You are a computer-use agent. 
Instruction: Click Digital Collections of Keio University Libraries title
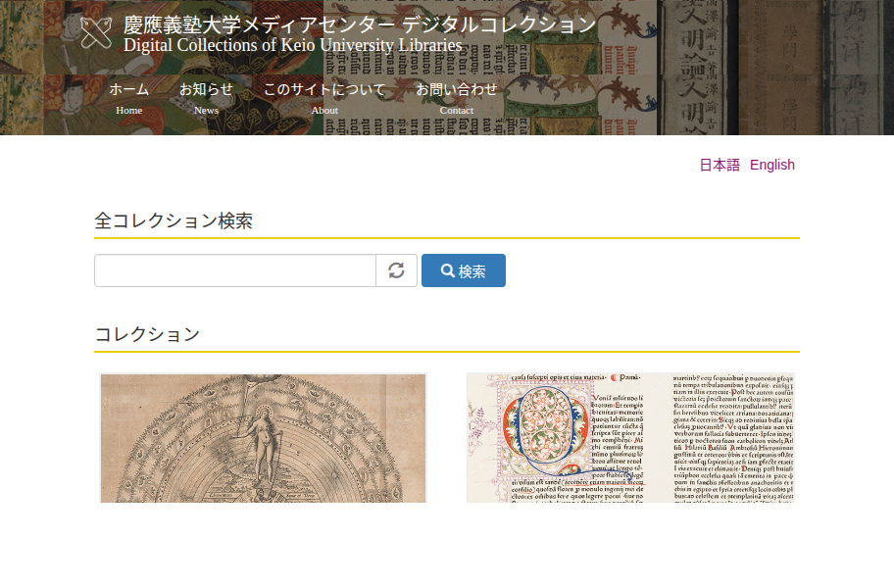point(292,45)
